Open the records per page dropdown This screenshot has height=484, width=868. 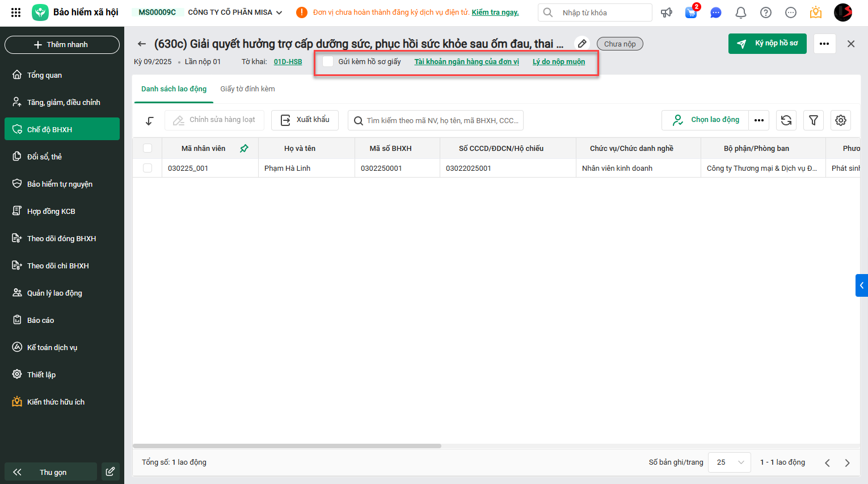pos(730,462)
